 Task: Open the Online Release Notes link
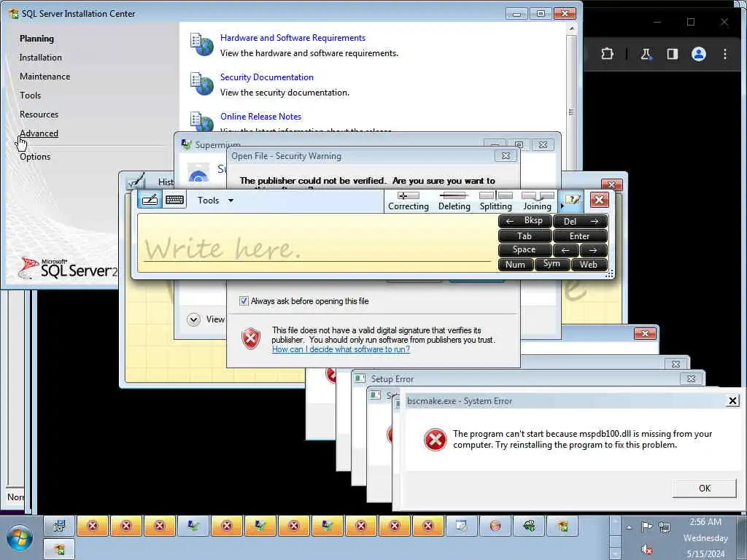click(260, 116)
